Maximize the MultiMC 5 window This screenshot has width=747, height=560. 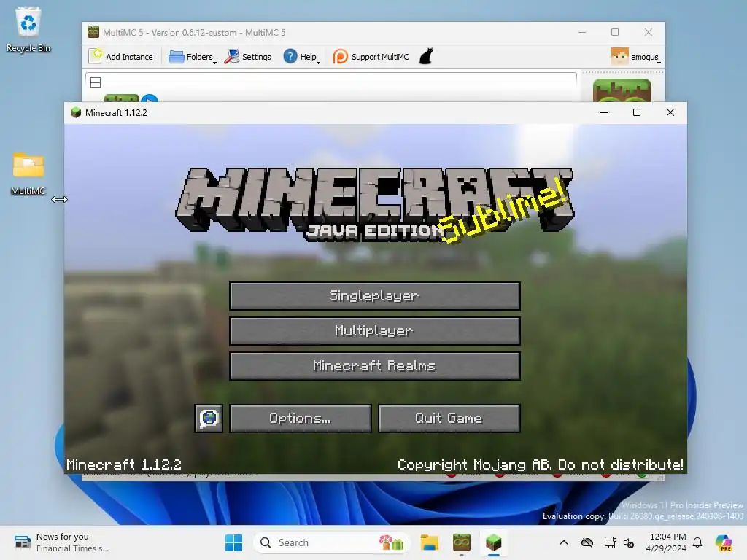coord(615,32)
